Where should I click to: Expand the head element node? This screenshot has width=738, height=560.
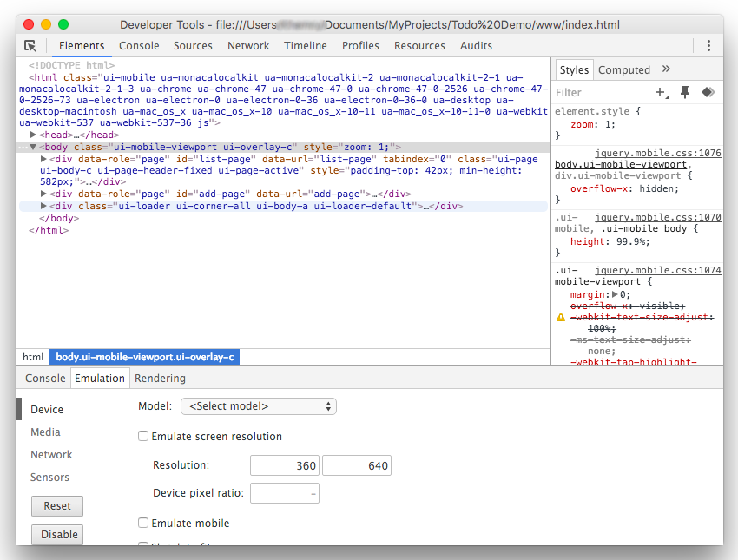[x=33, y=135]
